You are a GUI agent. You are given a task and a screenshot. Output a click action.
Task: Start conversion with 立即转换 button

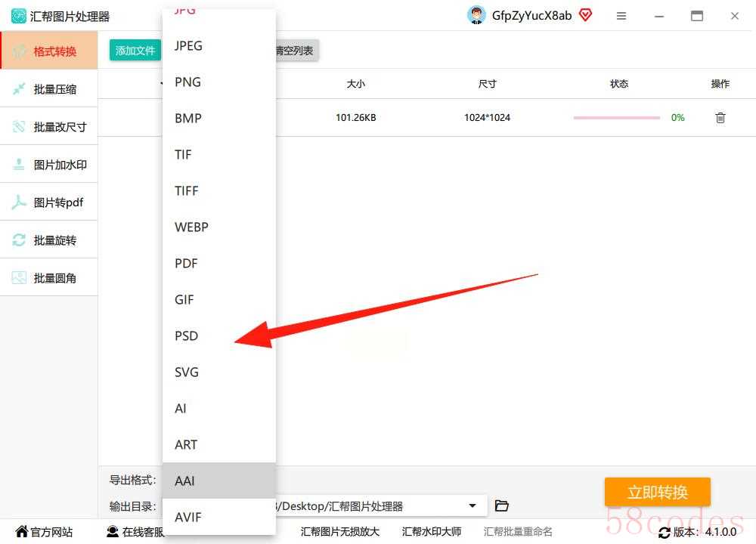coord(657,492)
